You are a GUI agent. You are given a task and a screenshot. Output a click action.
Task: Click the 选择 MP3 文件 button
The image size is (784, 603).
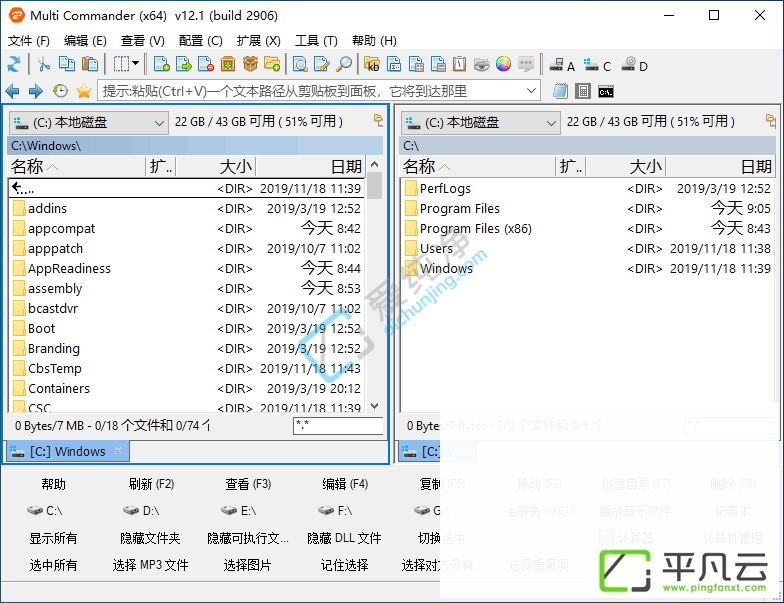pyautogui.click(x=150, y=566)
